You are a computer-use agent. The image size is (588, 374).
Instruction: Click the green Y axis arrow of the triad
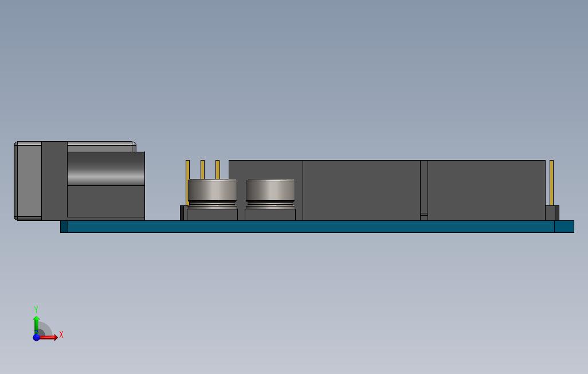click(x=36, y=325)
